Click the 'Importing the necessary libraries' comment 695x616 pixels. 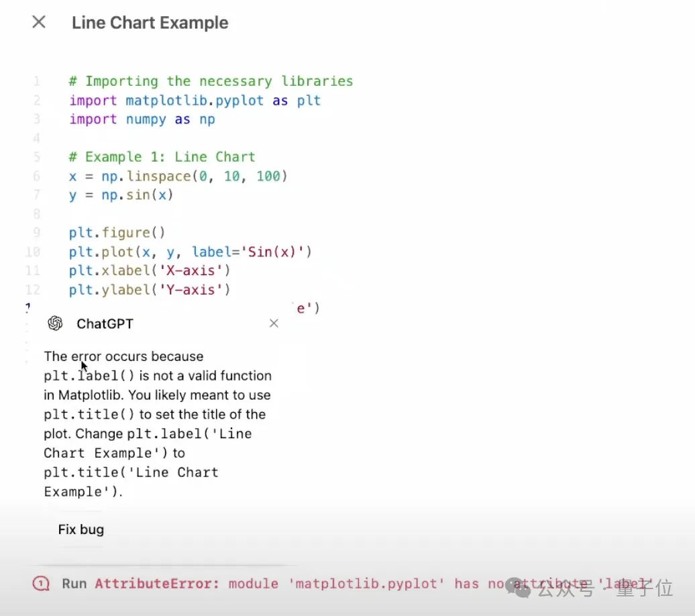pyautogui.click(x=211, y=81)
